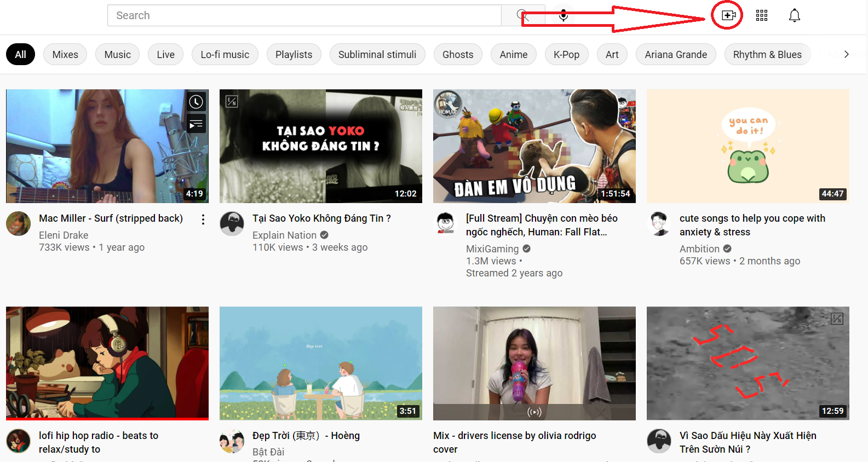Image resolution: width=868 pixels, height=462 pixels.
Task: Open the YouTube apps grid menu
Action: pyautogui.click(x=762, y=15)
